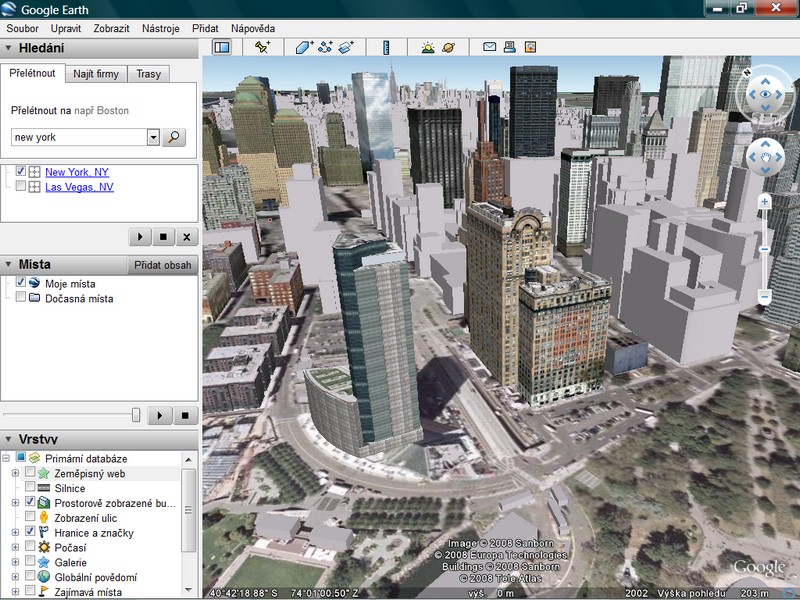Screen dimensions: 800x600
Task: Click the Přidat obsah button
Action: [x=163, y=265]
